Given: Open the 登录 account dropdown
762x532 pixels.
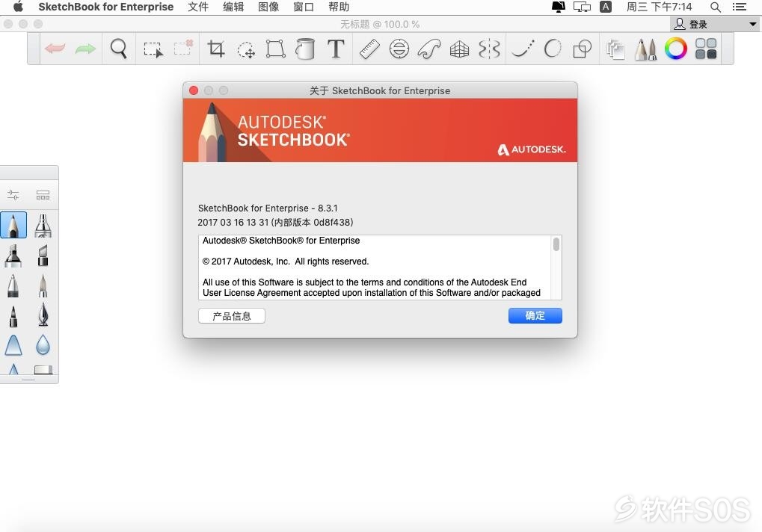Looking at the screenshot, I should (x=716, y=24).
